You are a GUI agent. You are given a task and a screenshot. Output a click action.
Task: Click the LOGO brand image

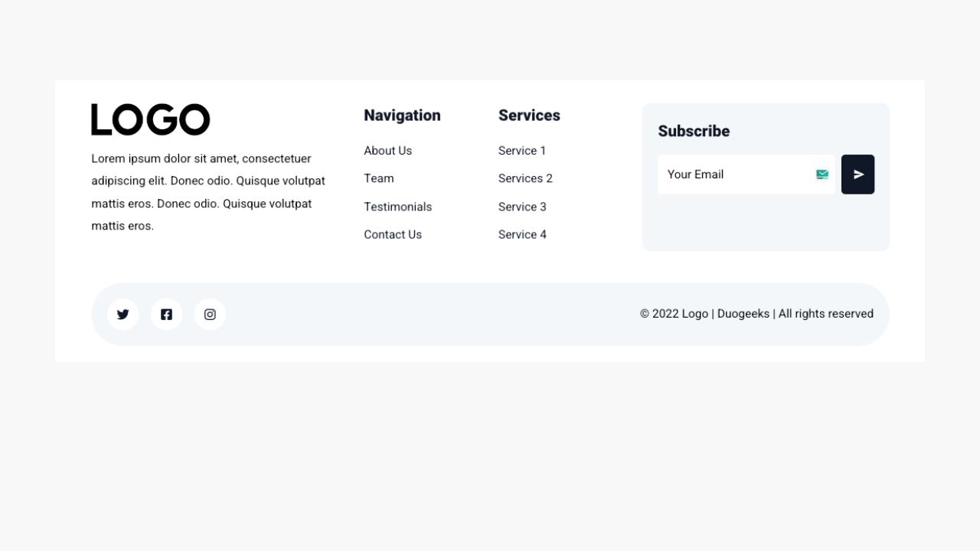click(151, 120)
